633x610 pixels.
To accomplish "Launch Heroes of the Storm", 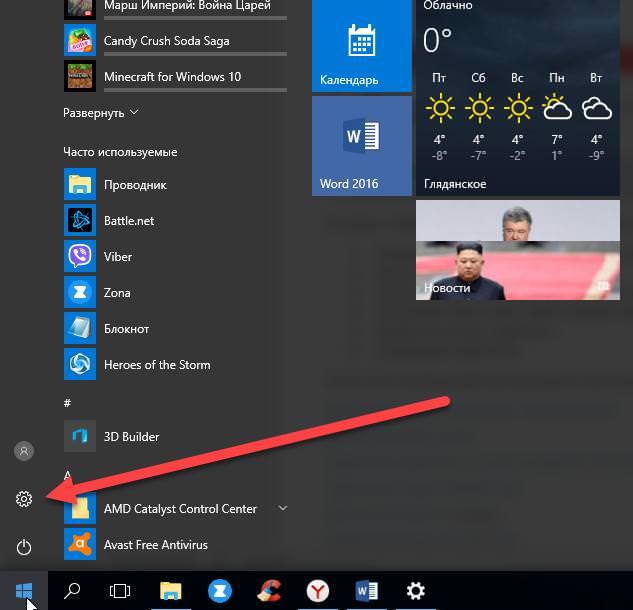I will pyautogui.click(x=175, y=364).
